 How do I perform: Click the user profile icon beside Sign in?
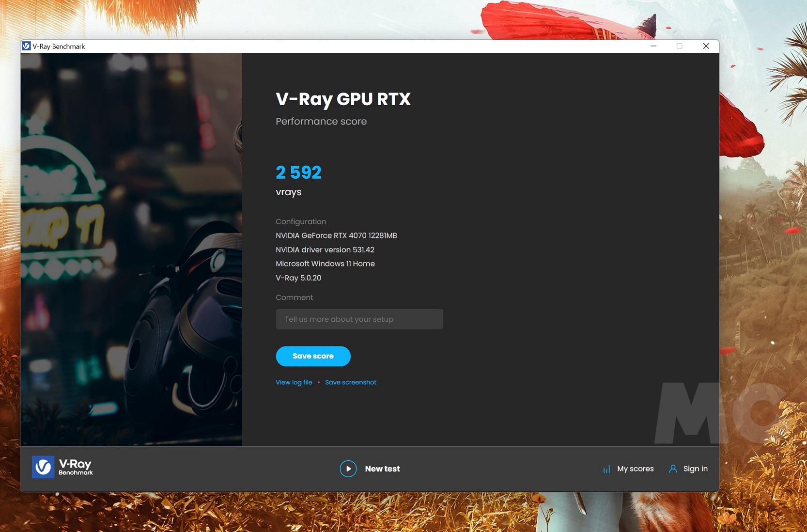pyautogui.click(x=673, y=469)
